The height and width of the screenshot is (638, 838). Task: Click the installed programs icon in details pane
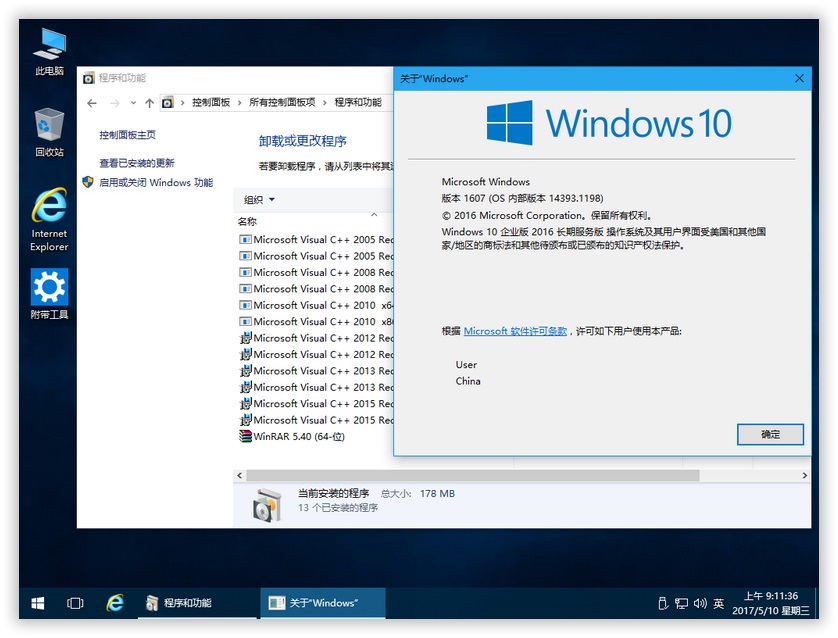266,505
